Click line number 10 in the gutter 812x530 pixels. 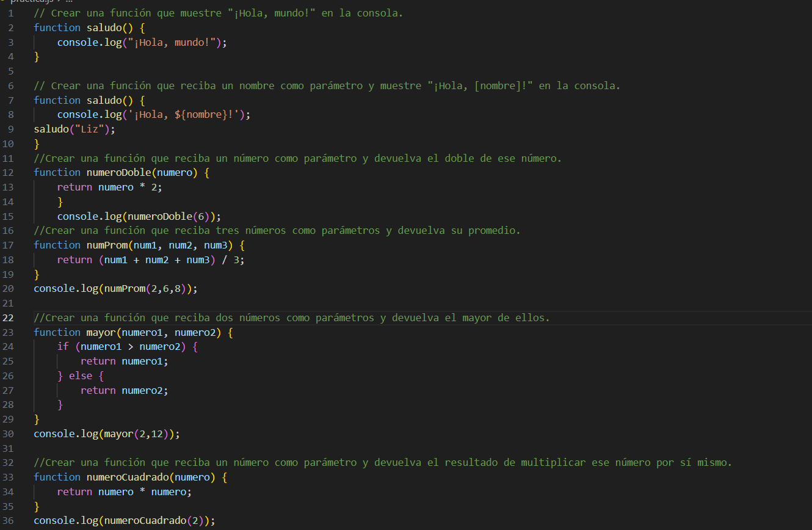pyautogui.click(x=8, y=143)
